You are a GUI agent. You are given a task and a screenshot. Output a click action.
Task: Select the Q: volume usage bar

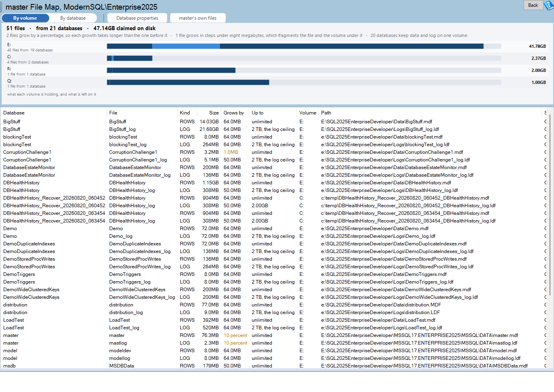pos(304,82)
